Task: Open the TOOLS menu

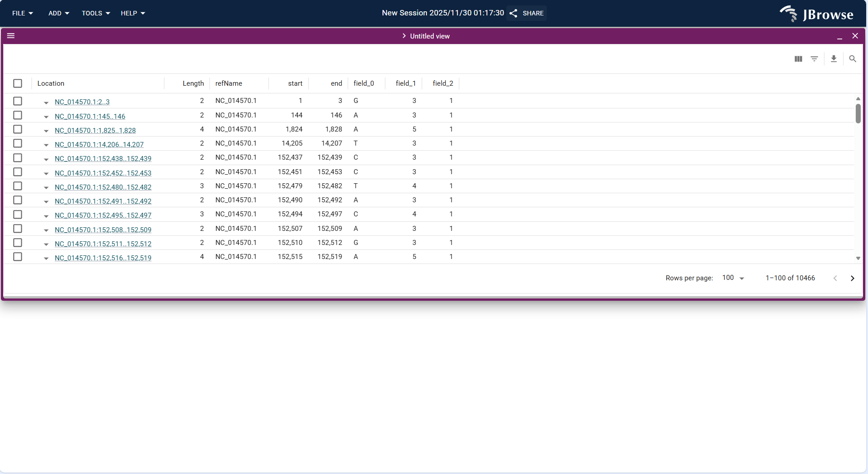Action: point(95,13)
